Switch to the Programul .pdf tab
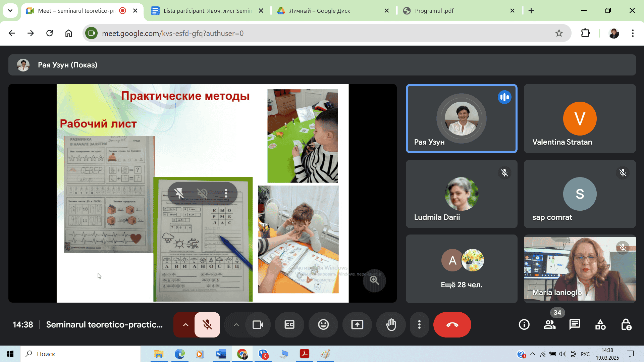The height and width of the screenshot is (363, 644). [x=434, y=11]
